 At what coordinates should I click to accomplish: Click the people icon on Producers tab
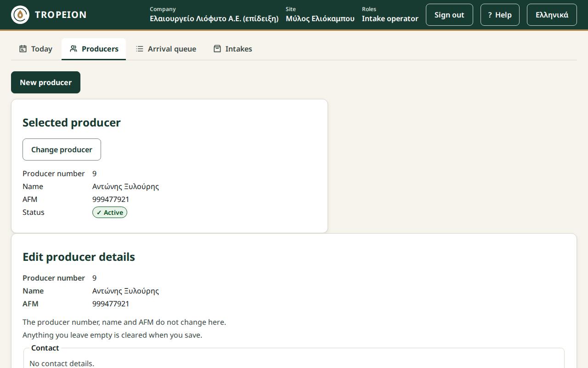(x=73, y=49)
